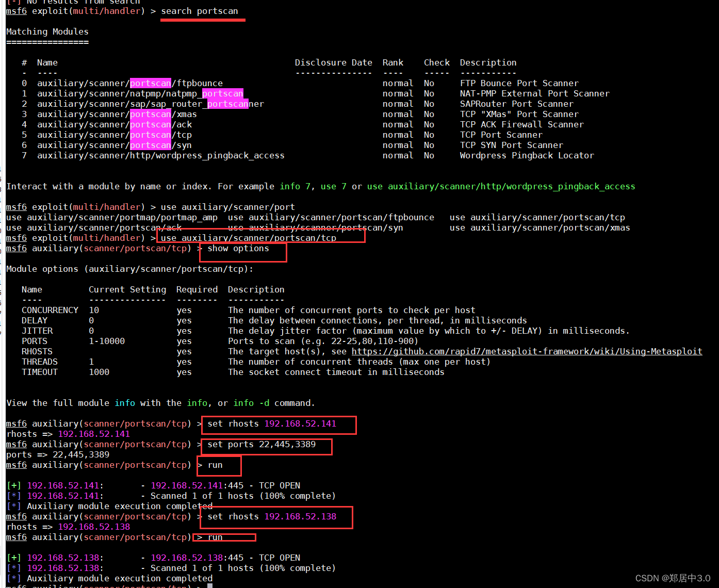
Task: Click the 'use auxiliary/scanner/port' typed command
Action: (x=228, y=207)
